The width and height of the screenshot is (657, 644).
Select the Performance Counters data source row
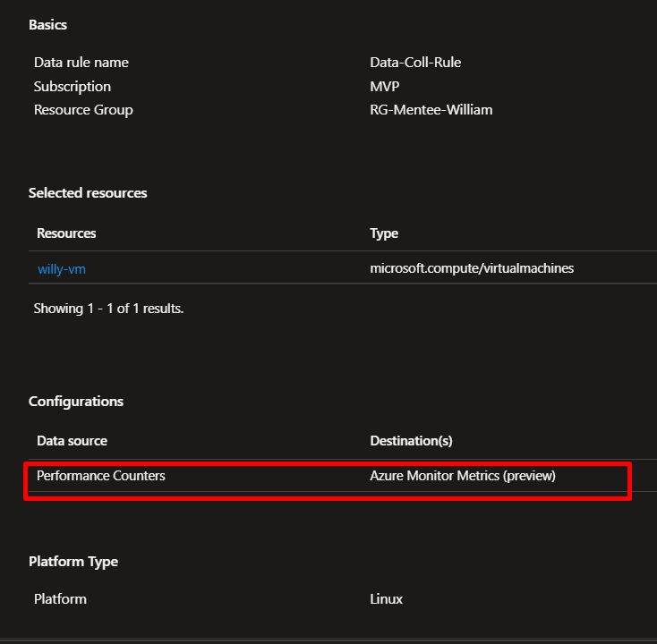tap(101, 476)
